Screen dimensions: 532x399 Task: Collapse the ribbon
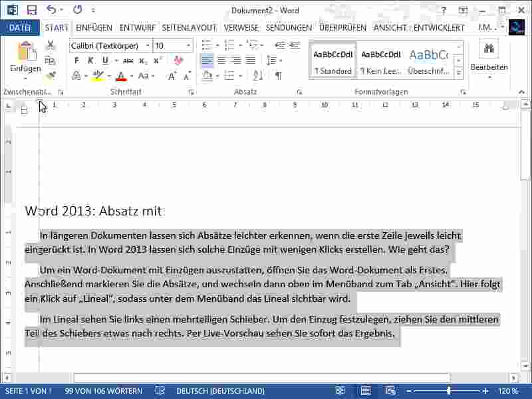click(x=521, y=92)
